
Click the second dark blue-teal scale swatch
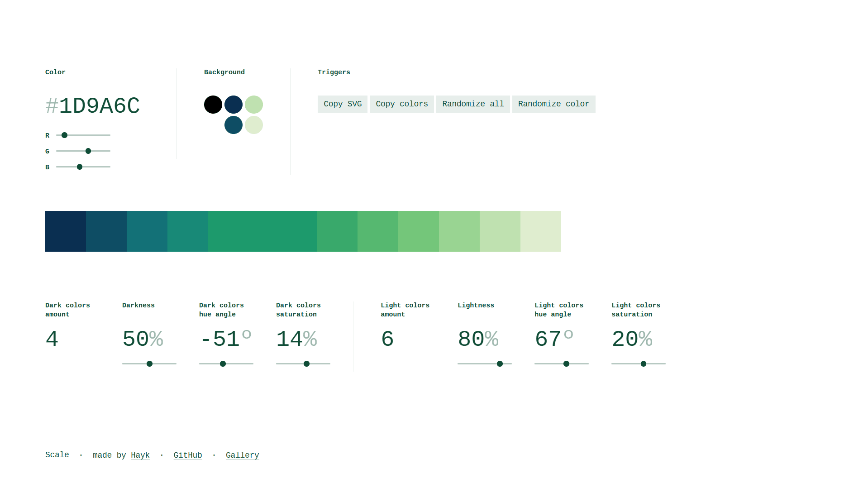106,231
